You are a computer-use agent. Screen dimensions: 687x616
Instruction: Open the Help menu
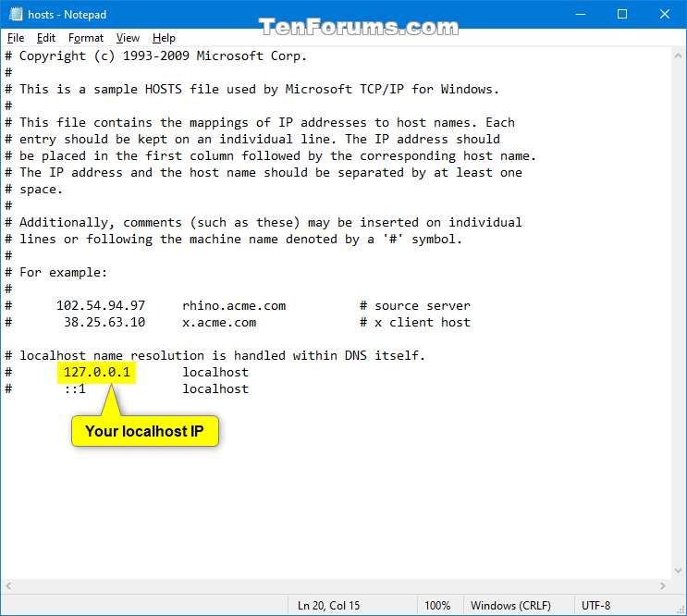[x=164, y=38]
